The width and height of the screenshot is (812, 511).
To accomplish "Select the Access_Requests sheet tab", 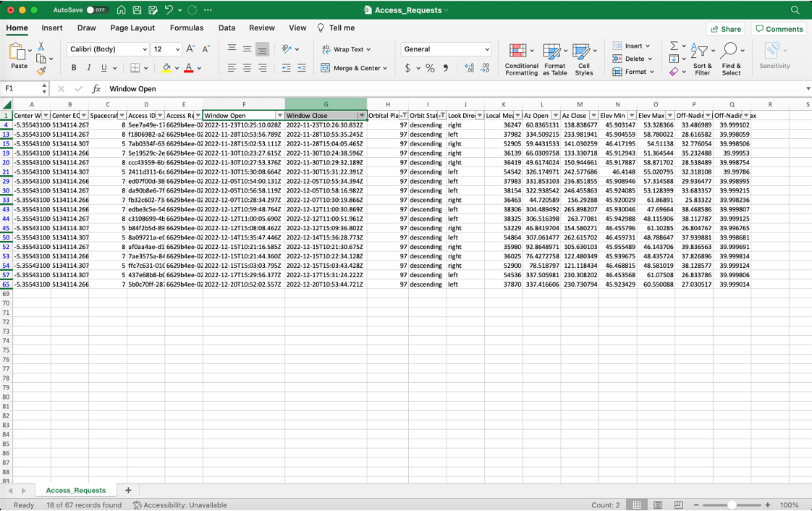I will pyautogui.click(x=75, y=490).
